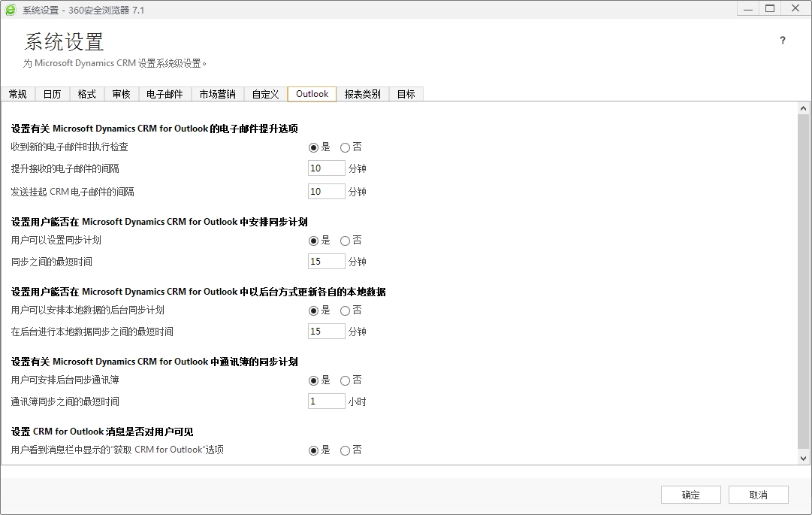Click the label 收到新的电子邮件时执行检查
The height and width of the screenshot is (515, 812).
point(69,147)
